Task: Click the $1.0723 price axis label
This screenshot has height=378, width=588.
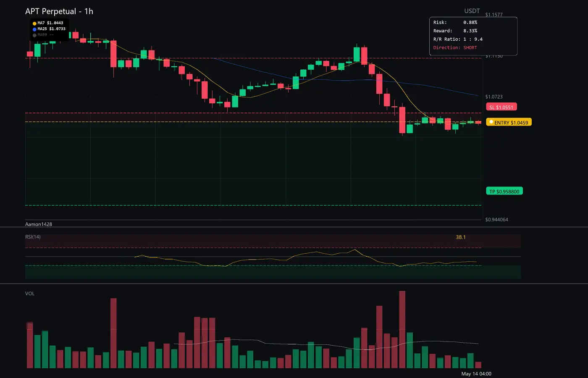Action: pyautogui.click(x=494, y=97)
